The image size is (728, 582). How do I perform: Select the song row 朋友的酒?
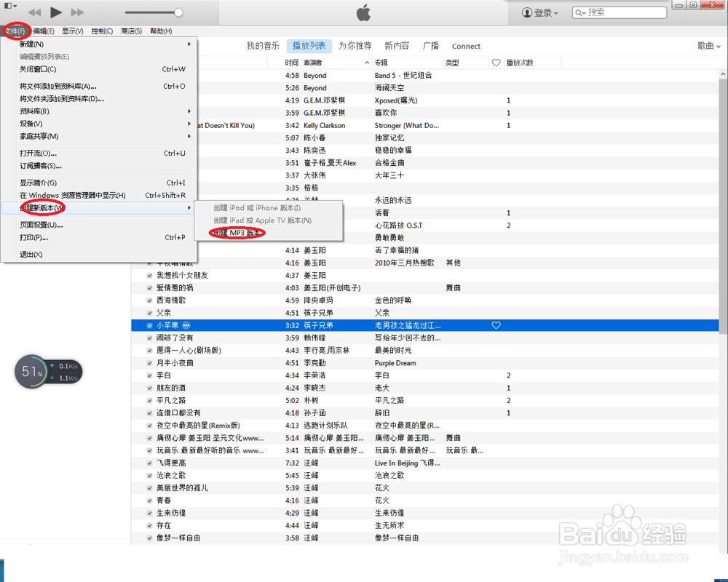(x=425, y=388)
